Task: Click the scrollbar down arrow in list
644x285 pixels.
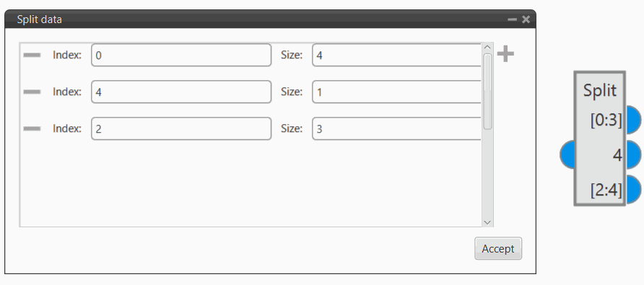Action: (x=487, y=222)
